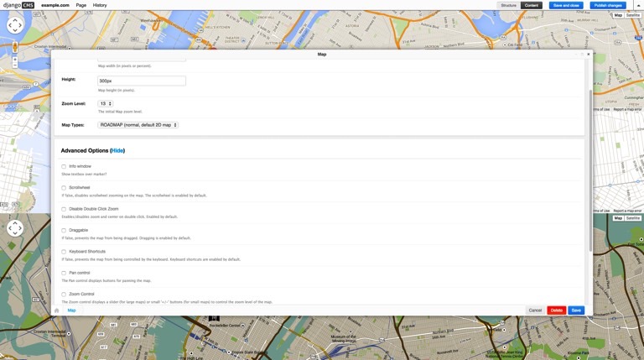Enable the Zoom Control checkbox
644x360 pixels.
click(64, 295)
